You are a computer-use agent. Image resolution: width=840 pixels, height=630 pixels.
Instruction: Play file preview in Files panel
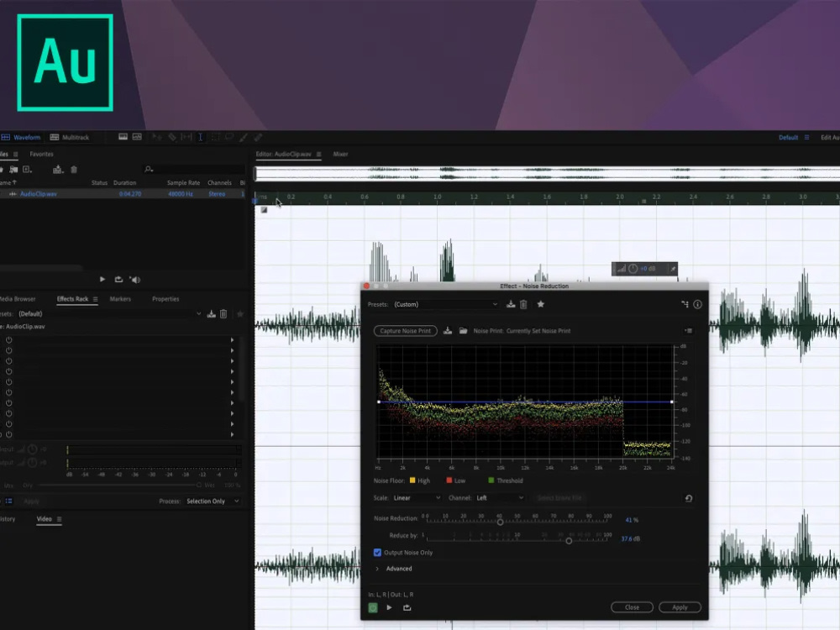(x=102, y=279)
